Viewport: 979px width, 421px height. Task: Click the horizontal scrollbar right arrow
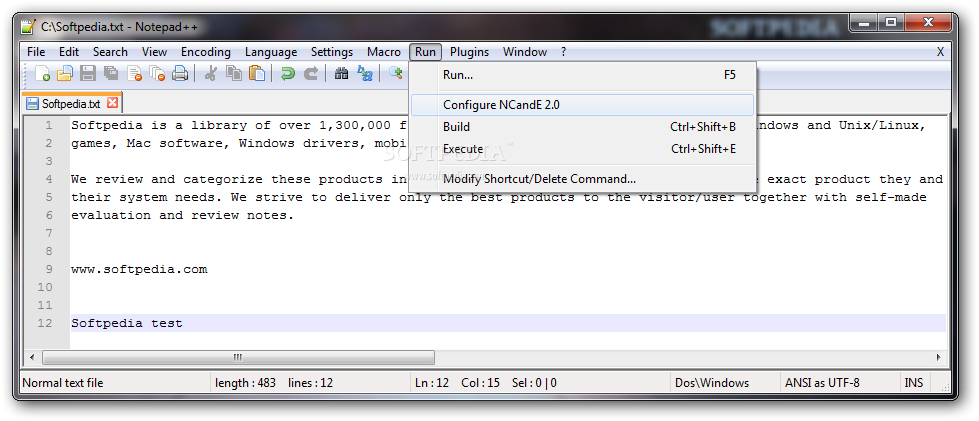point(938,357)
